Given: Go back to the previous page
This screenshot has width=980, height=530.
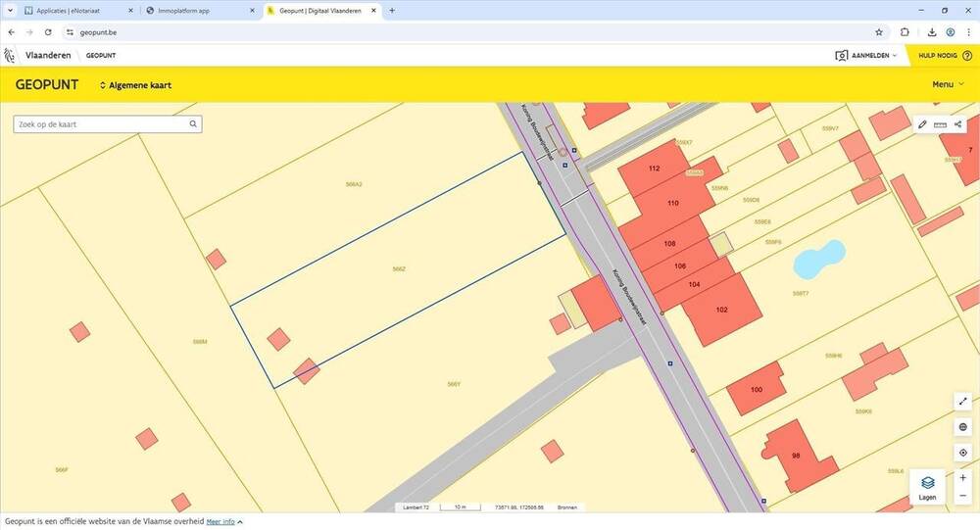Looking at the screenshot, I should pyautogui.click(x=11, y=32).
